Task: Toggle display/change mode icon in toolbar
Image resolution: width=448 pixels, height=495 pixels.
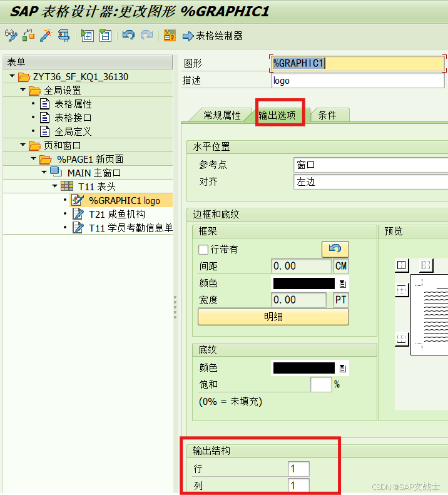Action: pos(11,36)
